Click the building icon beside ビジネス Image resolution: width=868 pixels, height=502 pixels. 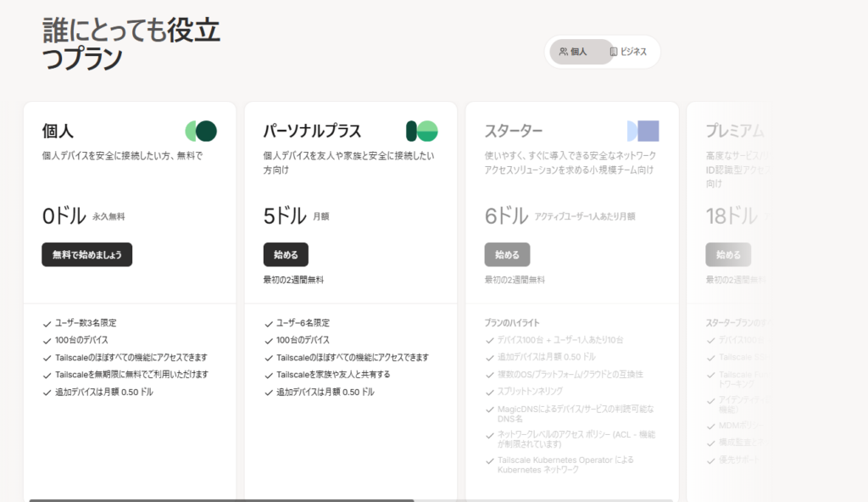(x=615, y=52)
